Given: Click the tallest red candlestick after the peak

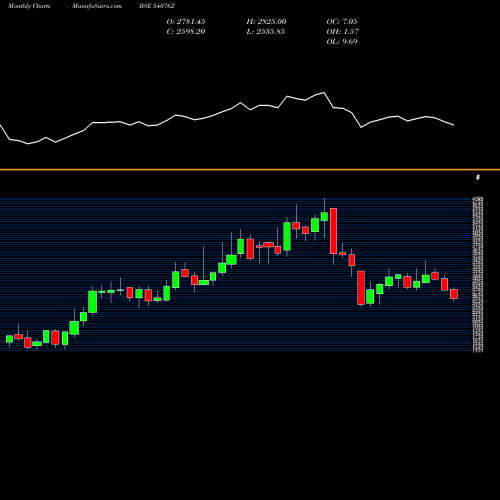Looking at the screenshot, I should [x=333, y=231].
